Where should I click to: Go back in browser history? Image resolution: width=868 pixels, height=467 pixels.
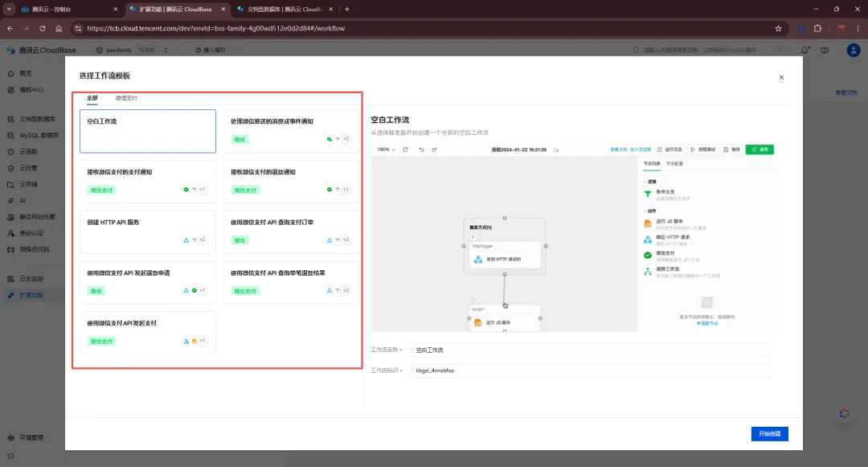pos(10,28)
